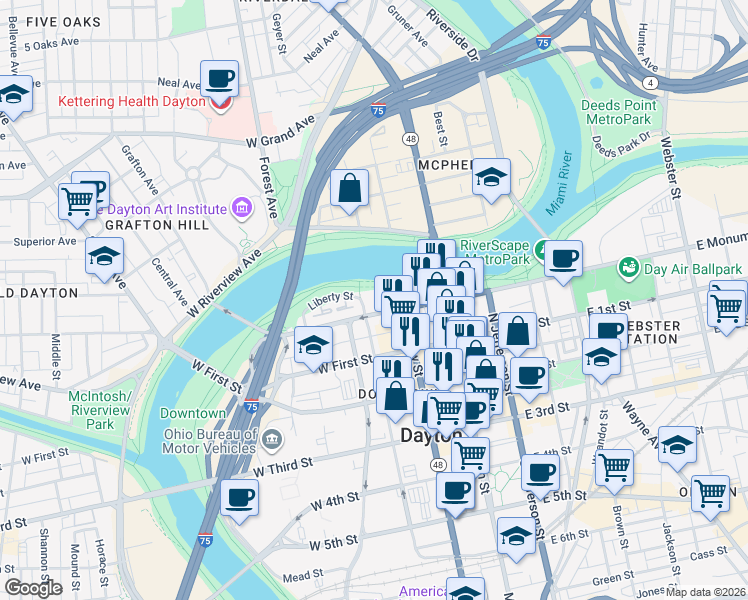The image size is (748, 600).
Task: Click the Kettering Health Dayton hospital pin
Action: (220, 104)
